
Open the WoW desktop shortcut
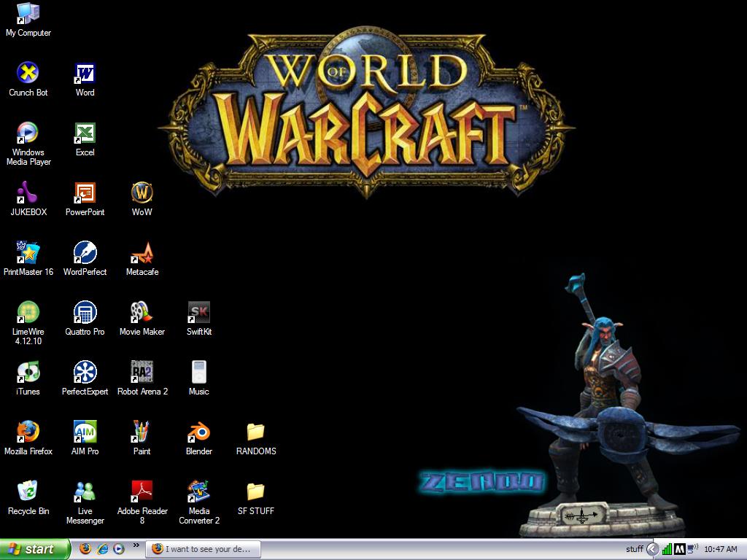(142, 193)
